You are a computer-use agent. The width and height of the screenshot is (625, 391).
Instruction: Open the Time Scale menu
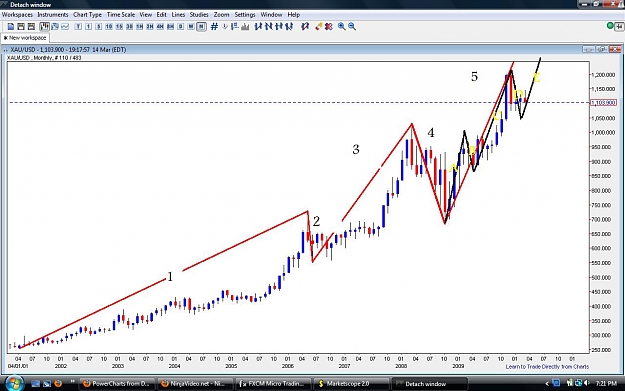tap(121, 14)
